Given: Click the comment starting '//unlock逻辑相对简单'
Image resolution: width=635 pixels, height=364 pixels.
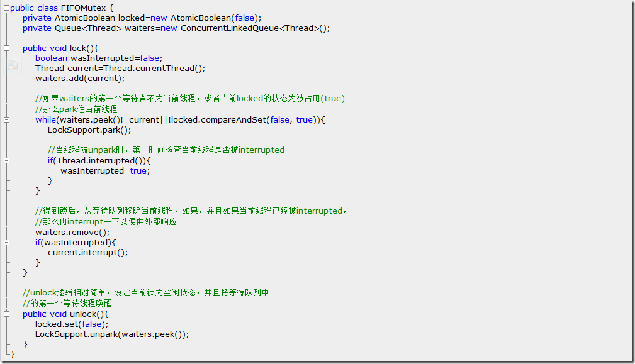Looking at the screenshot, I should (146, 292).
